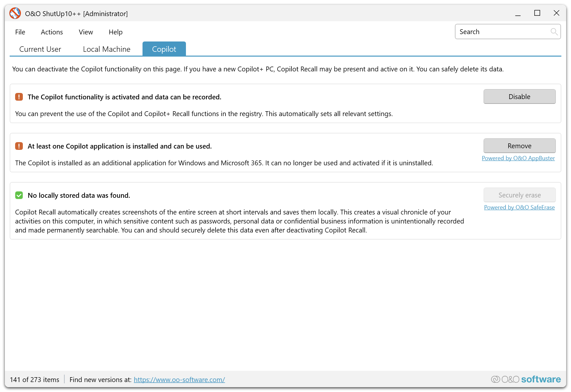
Task: Select the Copilot tab
Action: coord(164,49)
